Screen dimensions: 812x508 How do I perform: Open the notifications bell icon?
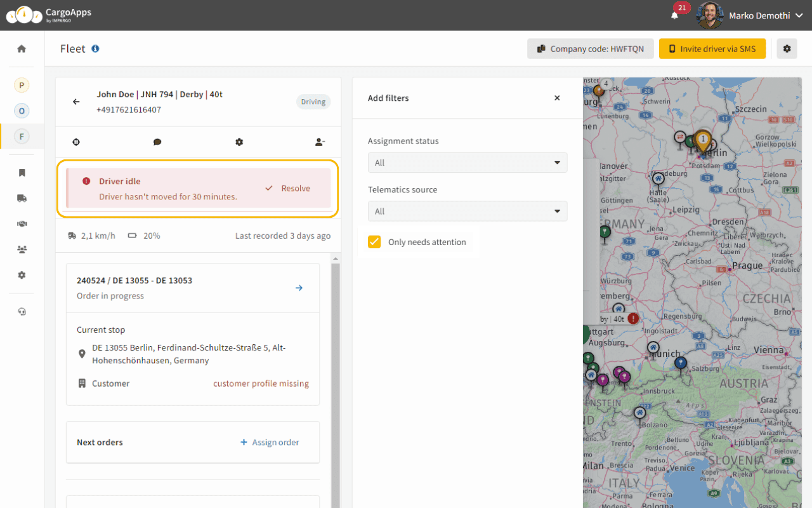674,15
